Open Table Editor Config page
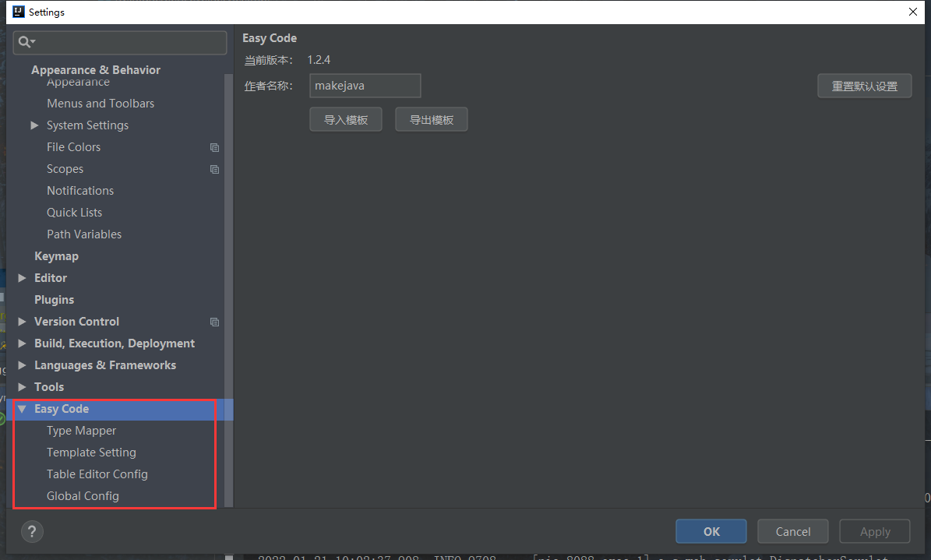The height and width of the screenshot is (560, 931). click(x=97, y=474)
